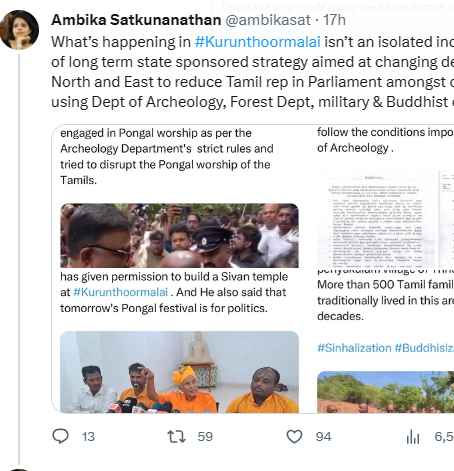Click the tweet body text to expand
The height and width of the screenshot is (471, 454).
pyautogui.click(x=252, y=72)
